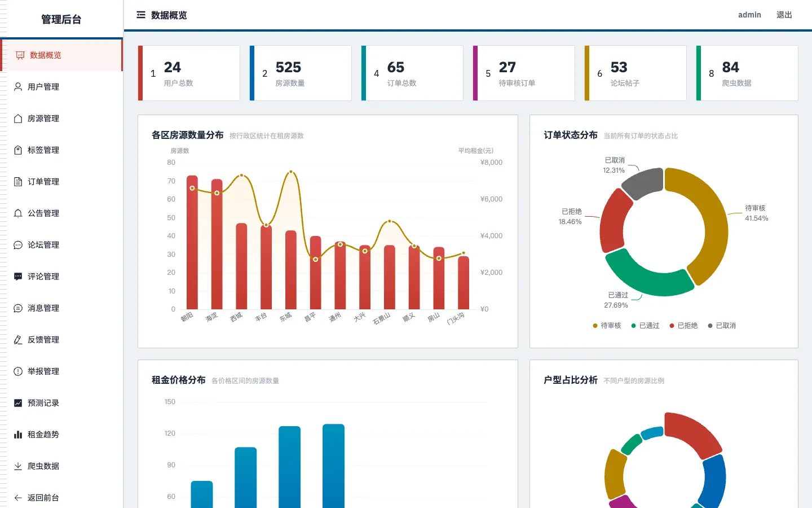Click the 公告管理 bell icon
The height and width of the screenshot is (508, 812).
[18, 213]
